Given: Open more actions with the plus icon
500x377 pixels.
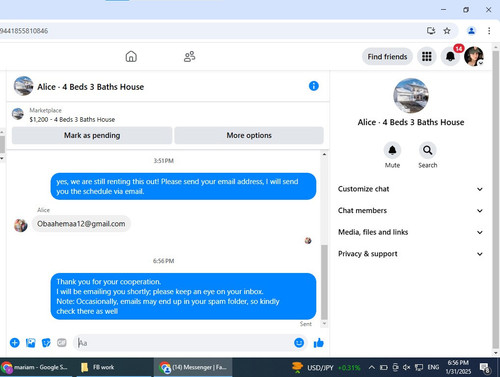Looking at the screenshot, I should point(15,343).
